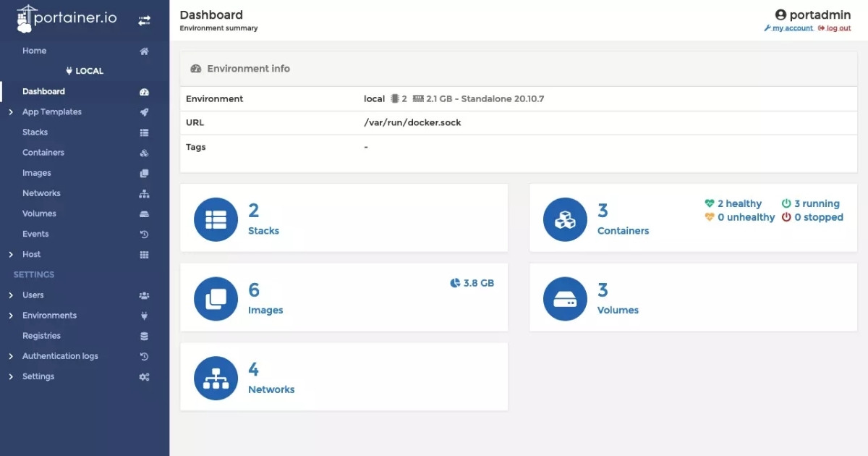Click the Volumes dashboard tile
This screenshot has height=456, width=868.
(693, 297)
